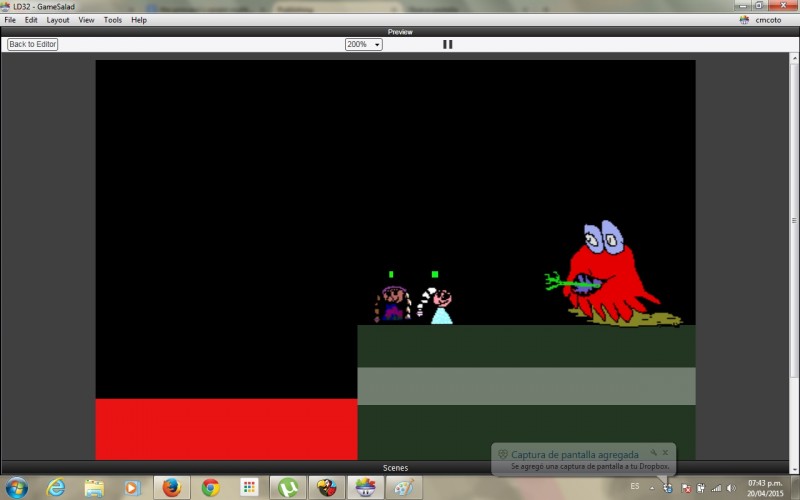Click the ES language indicator
Image resolution: width=800 pixels, height=500 pixels.
point(635,486)
